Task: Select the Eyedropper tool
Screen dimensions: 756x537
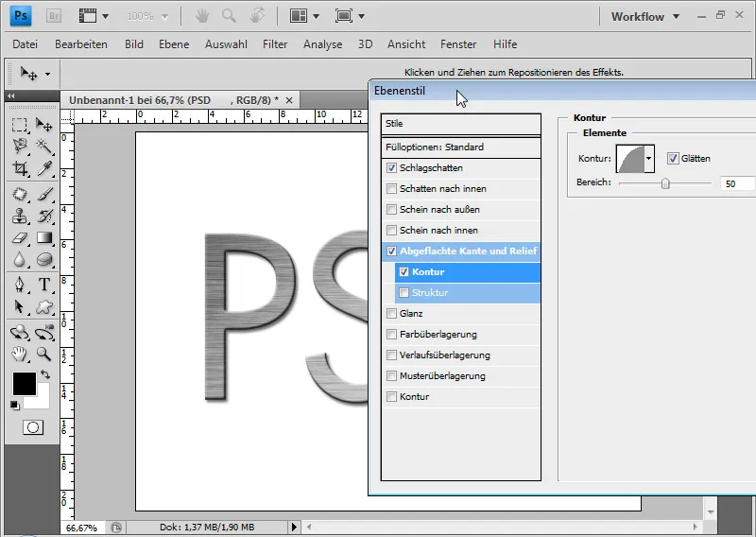Action: [43, 168]
